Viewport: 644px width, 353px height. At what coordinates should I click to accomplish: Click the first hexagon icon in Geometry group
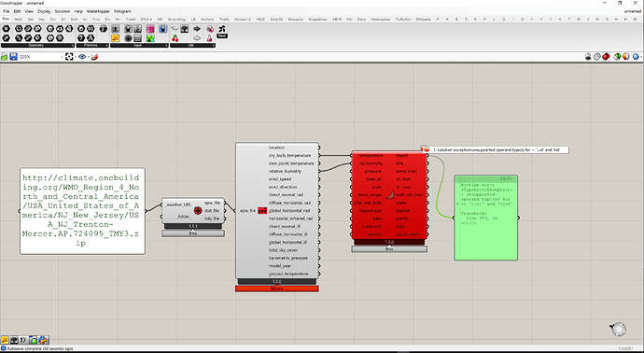click(7, 29)
